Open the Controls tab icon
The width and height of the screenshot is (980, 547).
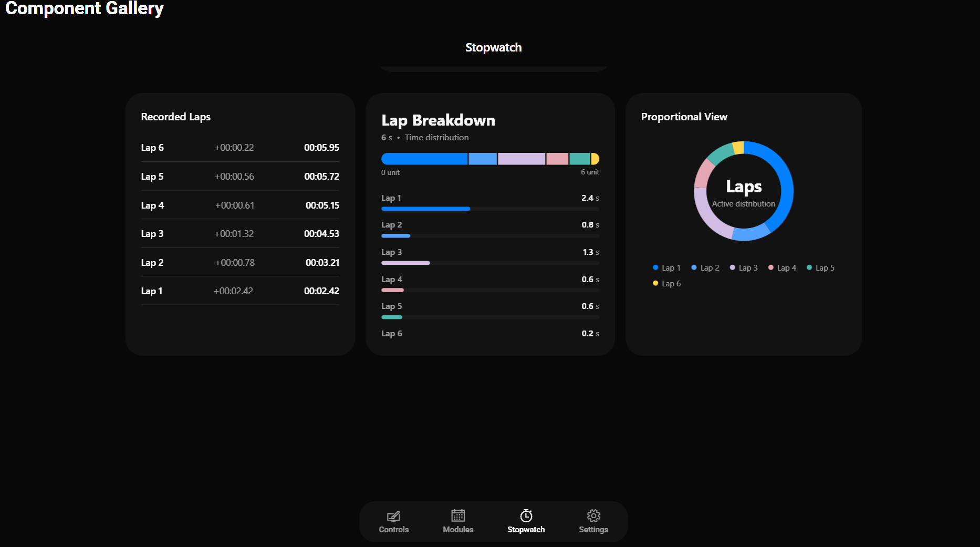tap(393, 516)
